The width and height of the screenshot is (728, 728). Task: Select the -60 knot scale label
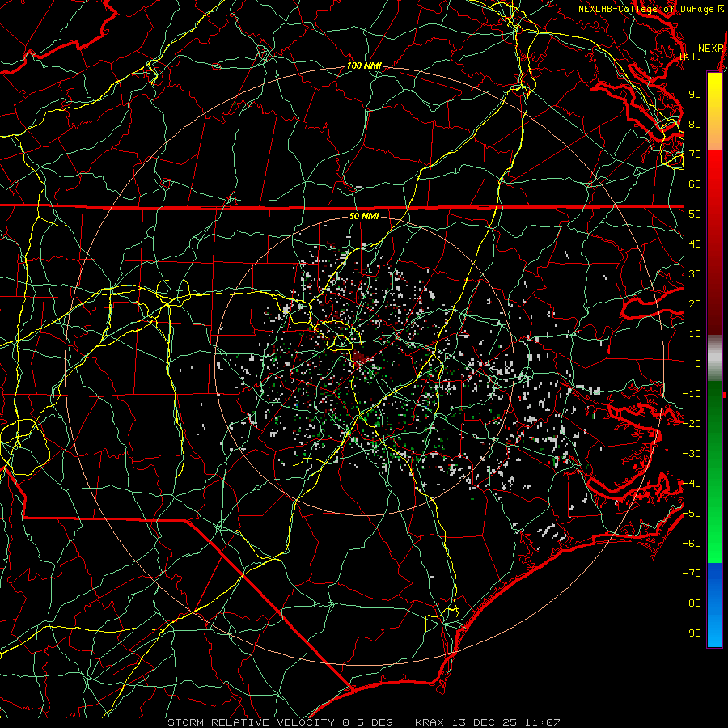(x=692, y=544)
